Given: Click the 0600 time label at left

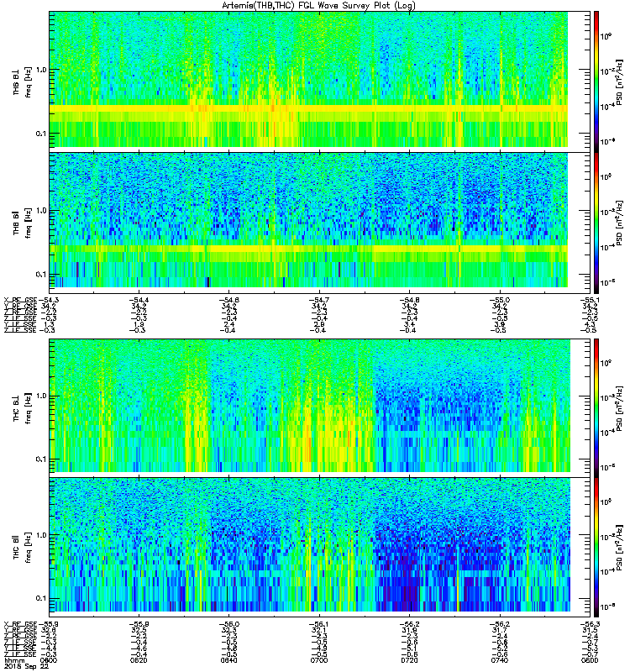Looking at the screenshot, I should (x=49, y=660).
